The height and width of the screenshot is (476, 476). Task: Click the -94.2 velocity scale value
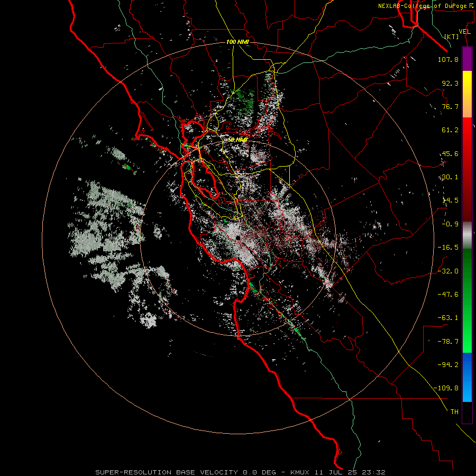click(448, 364)
